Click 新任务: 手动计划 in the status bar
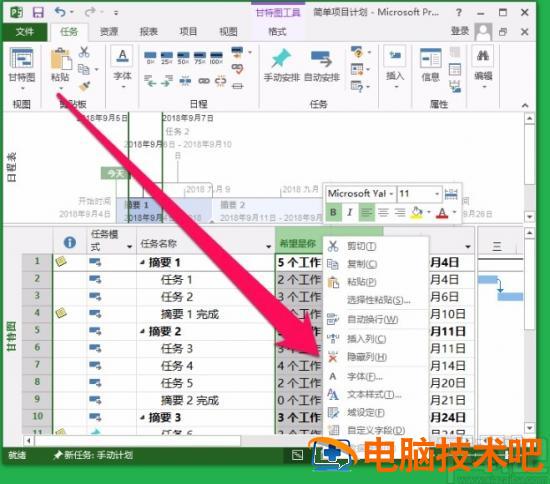 point(93,455)
